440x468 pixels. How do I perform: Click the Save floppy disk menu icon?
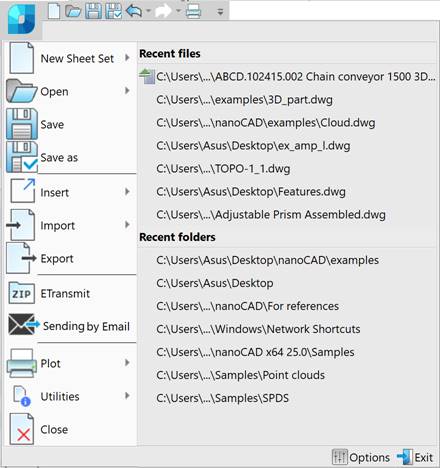[22, 124]
